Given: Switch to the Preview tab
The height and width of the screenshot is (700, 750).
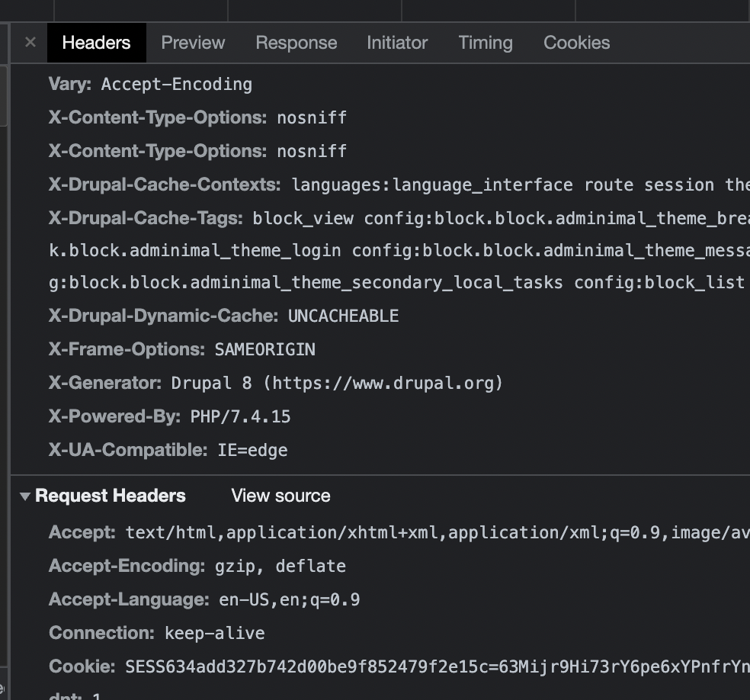Looking at the screenshot, I should coord(192,43).
